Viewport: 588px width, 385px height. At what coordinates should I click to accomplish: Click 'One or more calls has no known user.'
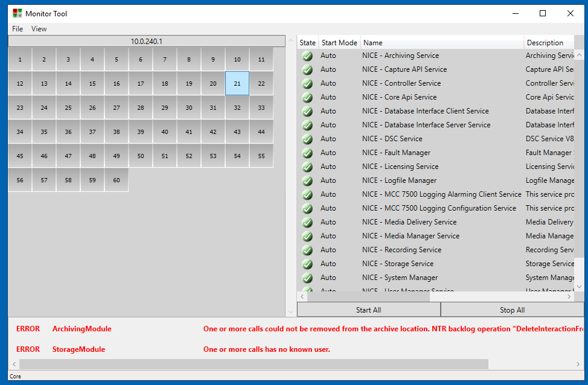click(267, 349)
